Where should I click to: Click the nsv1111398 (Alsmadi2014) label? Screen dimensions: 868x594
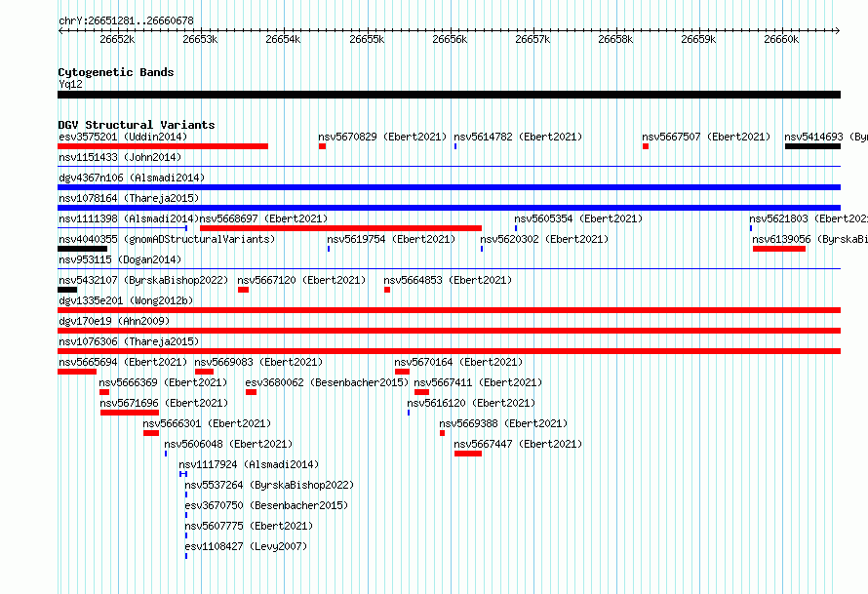coord(129,218)
